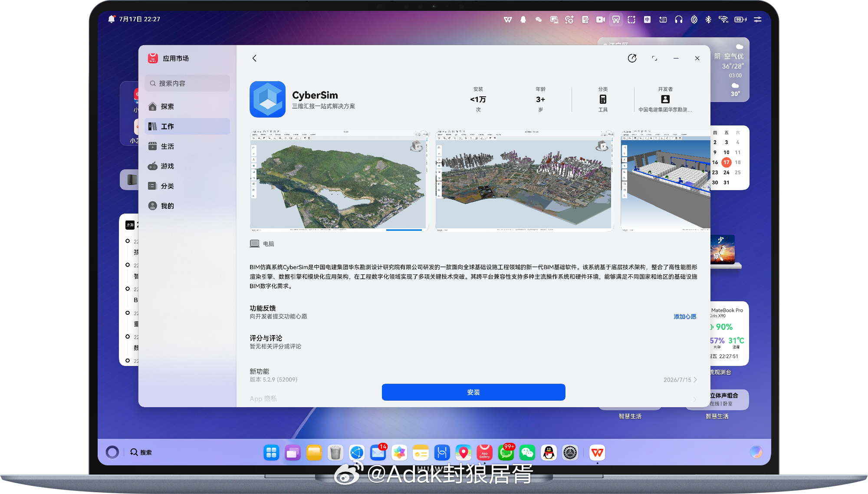Image resolution: width=868 pixels, height=494 pixels.
Task: Click the circular refresh/update icon
Action: (x=632, y=58)
